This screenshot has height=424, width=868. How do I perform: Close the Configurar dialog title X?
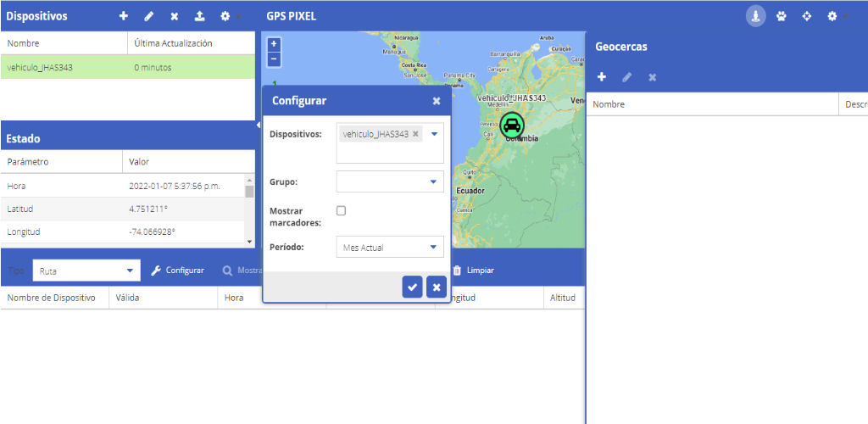point(437,101)
